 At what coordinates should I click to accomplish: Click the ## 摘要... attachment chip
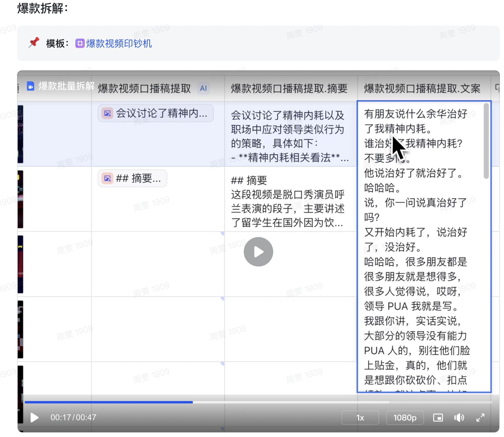point(132,178)
